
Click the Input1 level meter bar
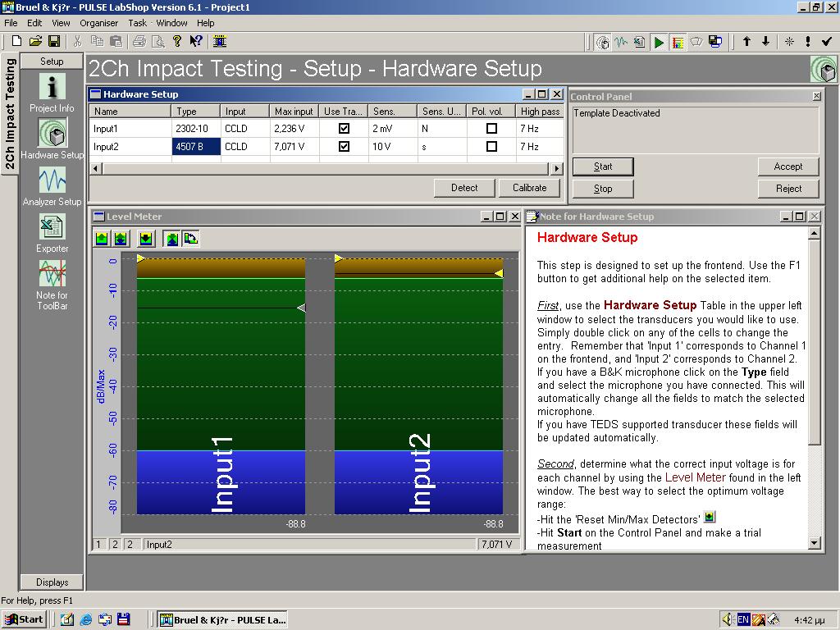(x=221, y=386)
